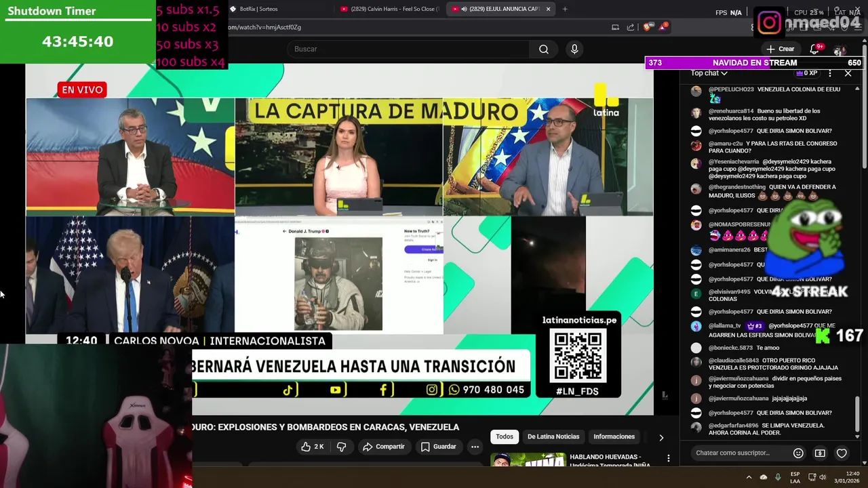Viewport: 868px width, 488px height.
Task: Open more actions menu beside Guardar
Action: pos(475,447)
